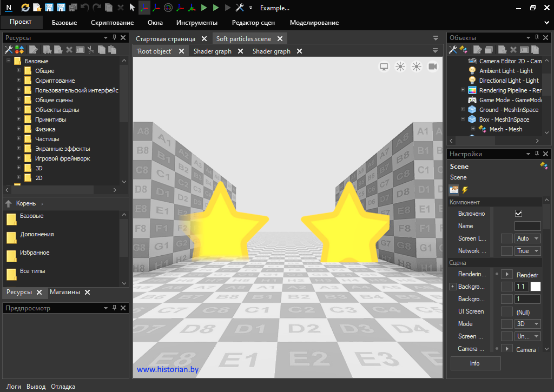Switch to the Стартовая страница tab
554x392 pixels.
pos(166,39)
